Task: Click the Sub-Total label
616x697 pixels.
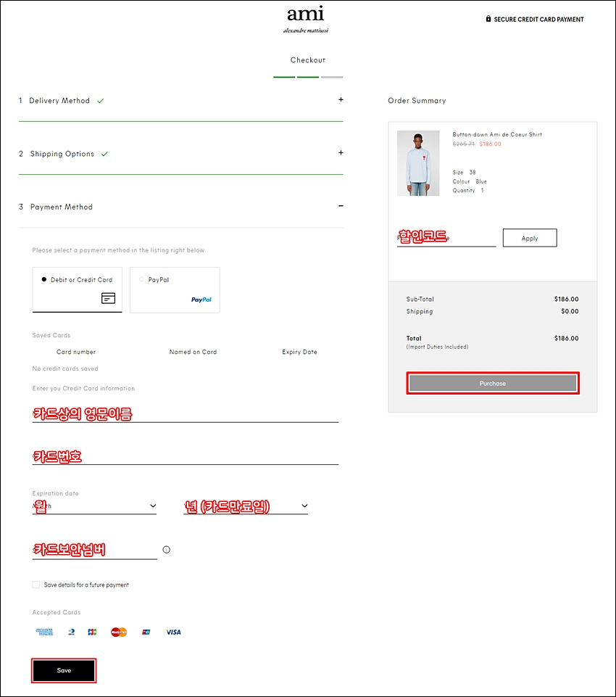Action: click(x=420, y=299)
